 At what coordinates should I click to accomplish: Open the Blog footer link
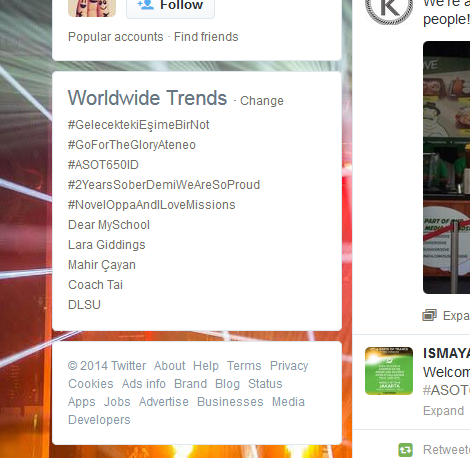coord(227,384)
